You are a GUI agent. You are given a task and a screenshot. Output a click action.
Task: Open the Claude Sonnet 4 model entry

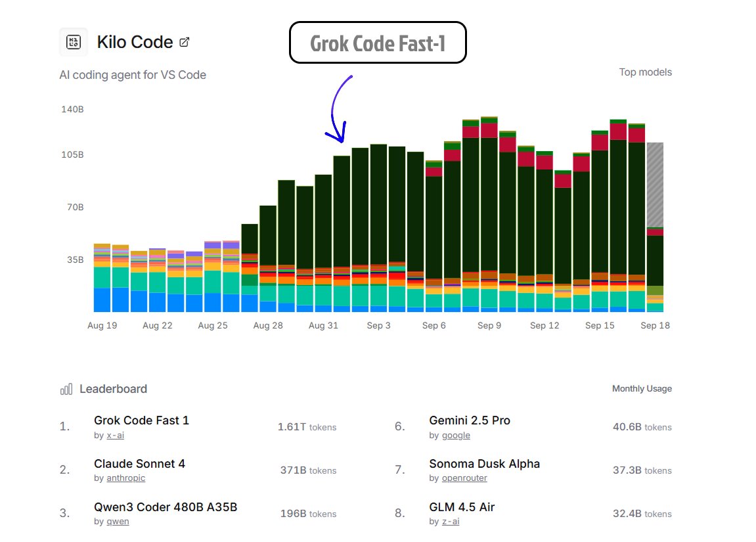pos(139,464)
